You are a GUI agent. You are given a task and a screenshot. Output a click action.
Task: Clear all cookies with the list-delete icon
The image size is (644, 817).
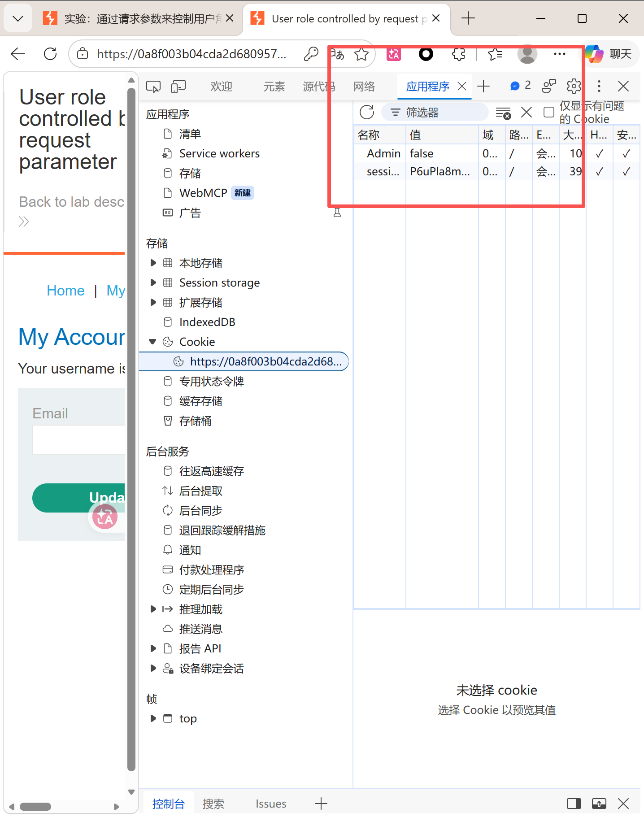[503, 113]
